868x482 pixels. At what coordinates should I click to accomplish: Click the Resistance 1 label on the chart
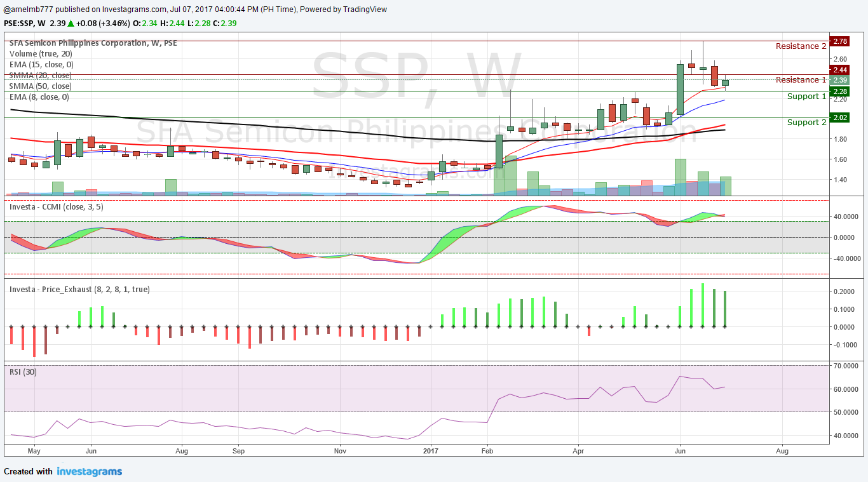pos(799,80)
